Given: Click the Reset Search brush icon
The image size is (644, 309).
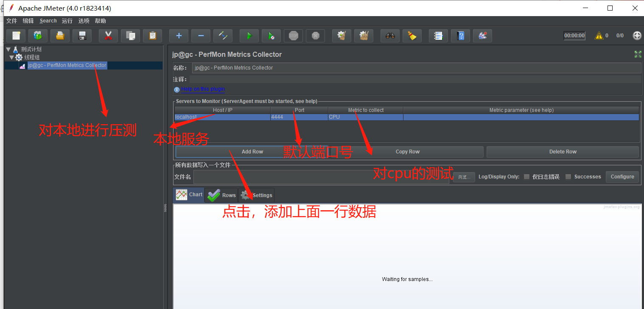Looking at the screenshot, I should (x=412, y=36).
